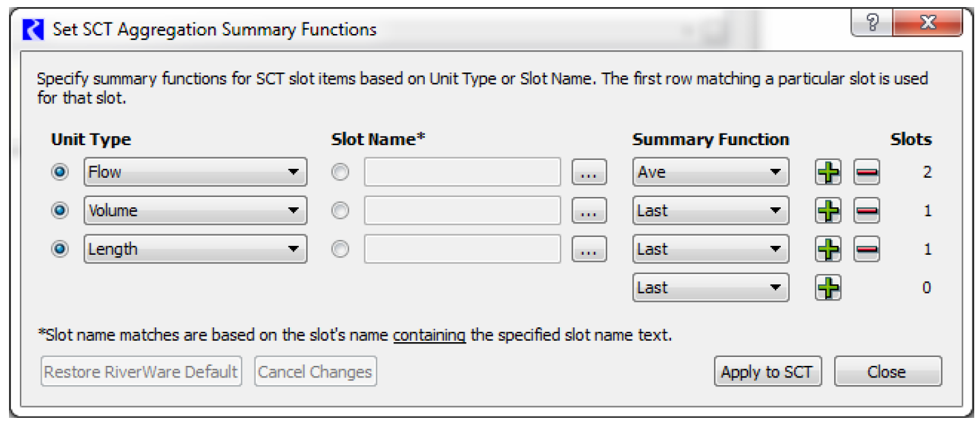This screenshot has height=432, width=980.
Task: Click the slot count 0 in the default row
Action: [x=927, y=288]
